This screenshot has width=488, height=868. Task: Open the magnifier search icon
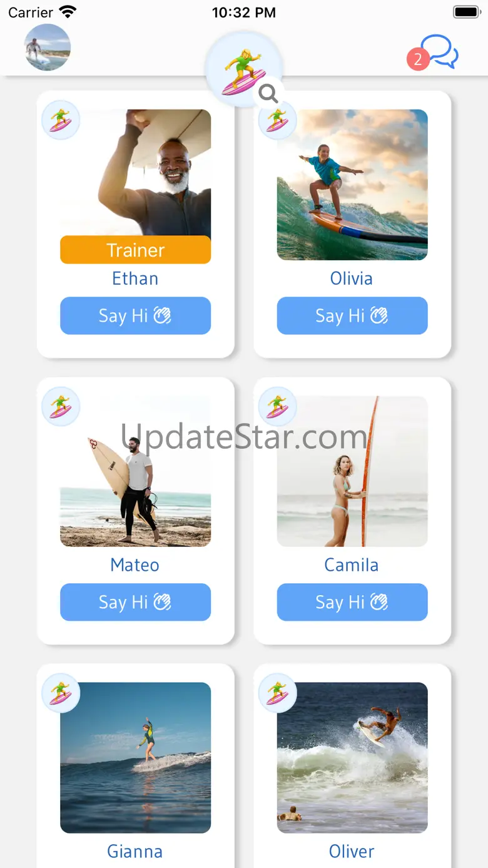268,93
